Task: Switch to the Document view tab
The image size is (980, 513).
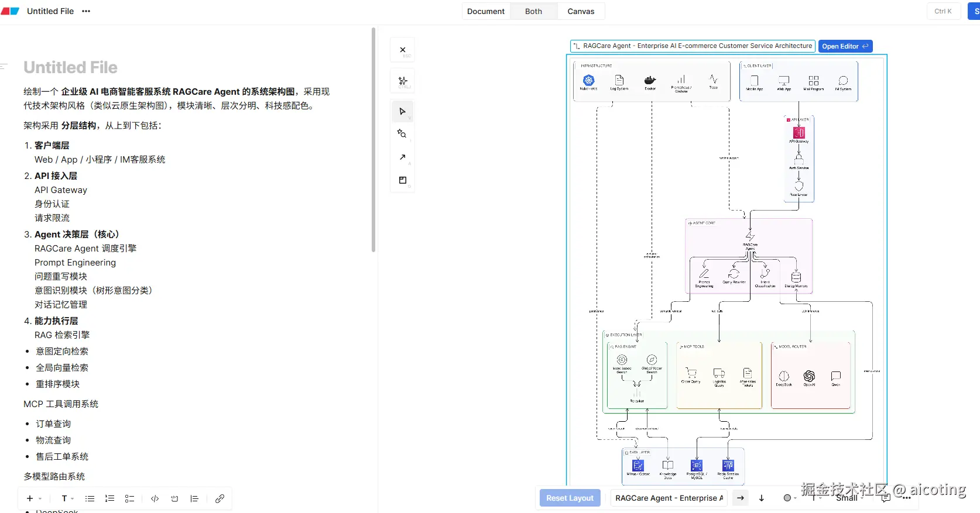Action: tap(485, 11)
